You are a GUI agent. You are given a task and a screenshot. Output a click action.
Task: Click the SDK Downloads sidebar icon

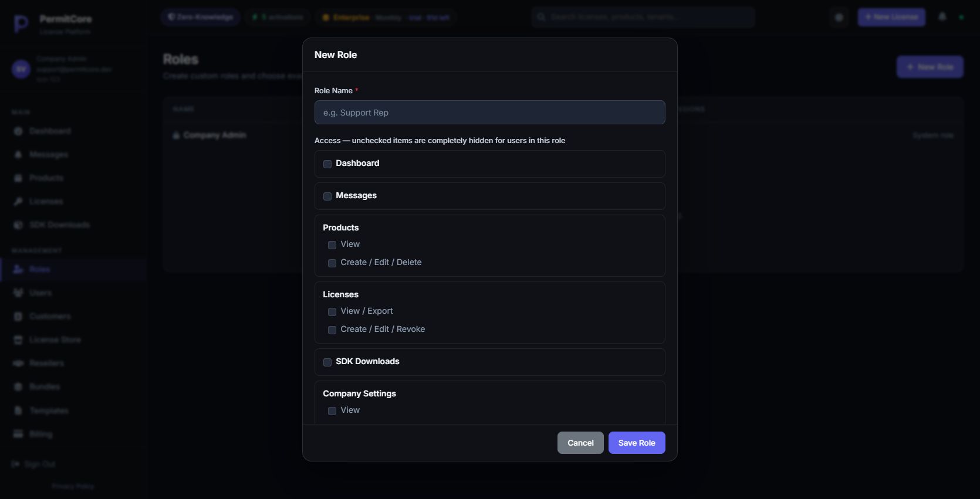(18, 225)
